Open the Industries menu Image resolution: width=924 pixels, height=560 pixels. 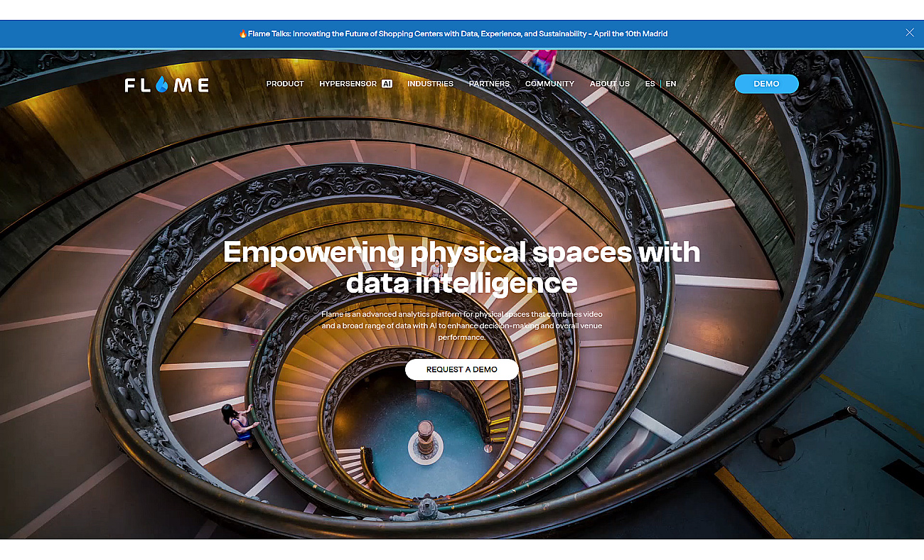pyautogui.click(x=430, y=84)
